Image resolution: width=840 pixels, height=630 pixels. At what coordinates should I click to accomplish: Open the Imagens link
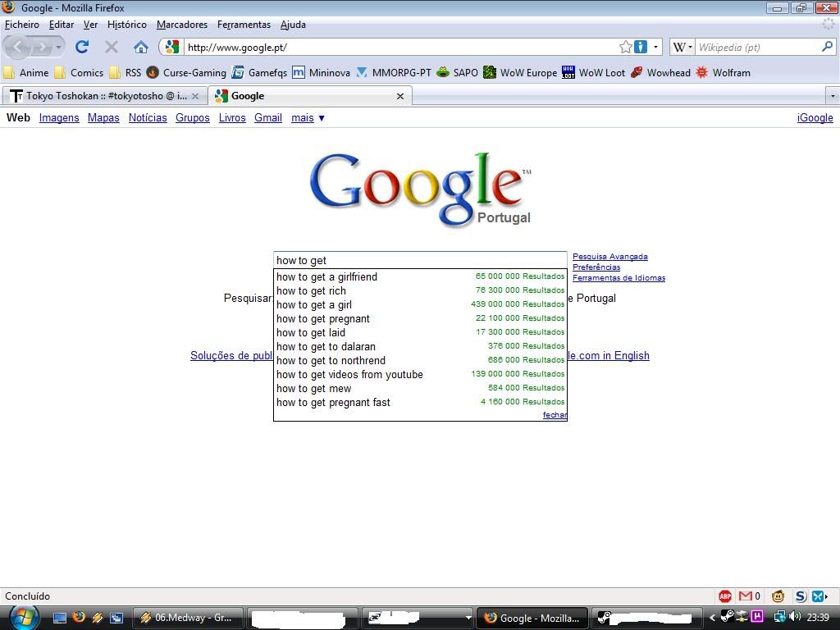[x=59, y=118]
